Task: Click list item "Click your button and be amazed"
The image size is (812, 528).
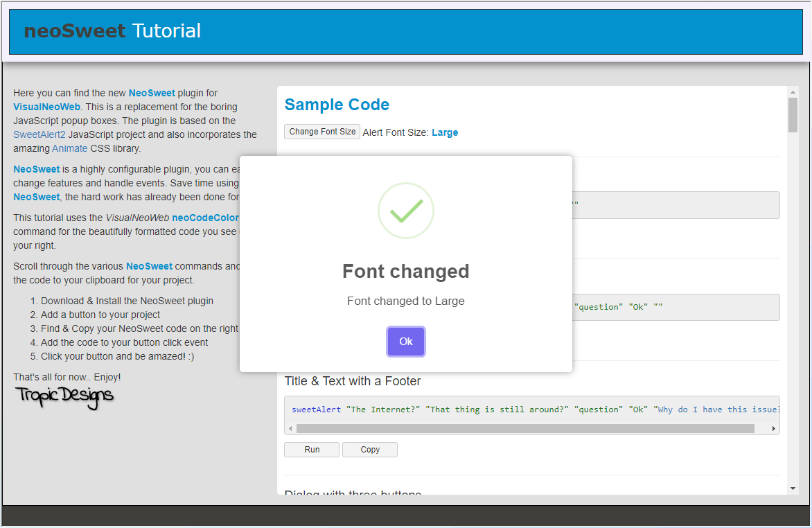Action: click(118, 356)
